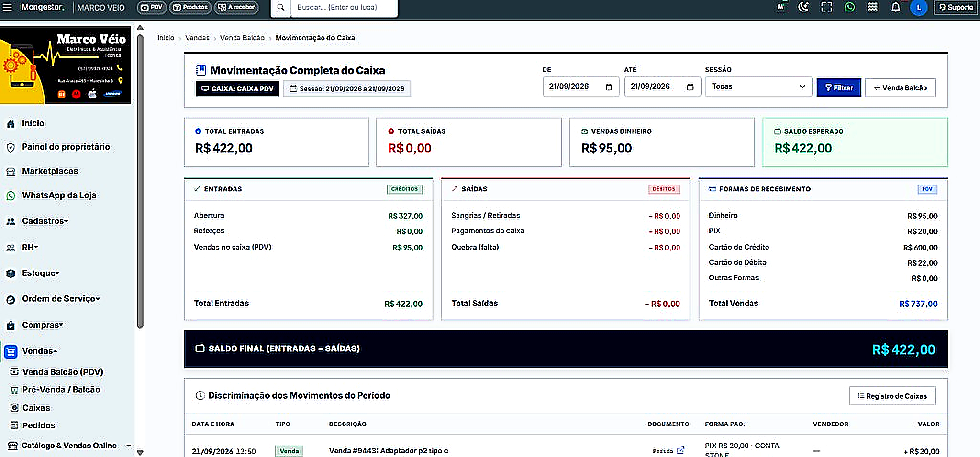Click the PDV shortcut in top bar
The width and height of the screenshot is (980, 457).
[152, 7]
